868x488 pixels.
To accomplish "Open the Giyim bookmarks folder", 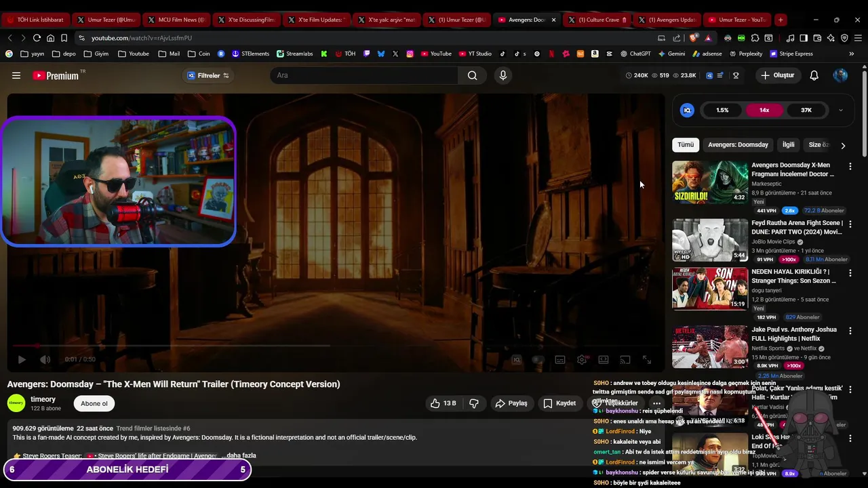I will coord(96,54).
